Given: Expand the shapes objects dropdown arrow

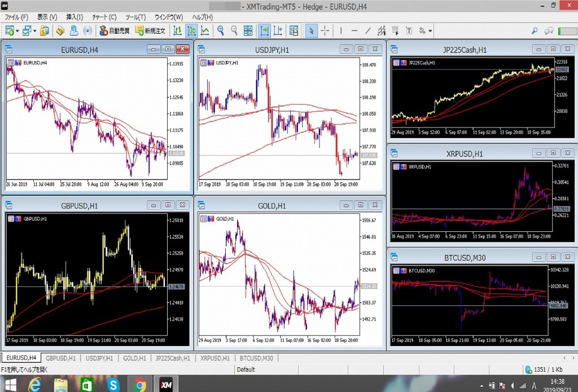Looking at the screenshot, I should pyautogui.click(x=430, y=30).
